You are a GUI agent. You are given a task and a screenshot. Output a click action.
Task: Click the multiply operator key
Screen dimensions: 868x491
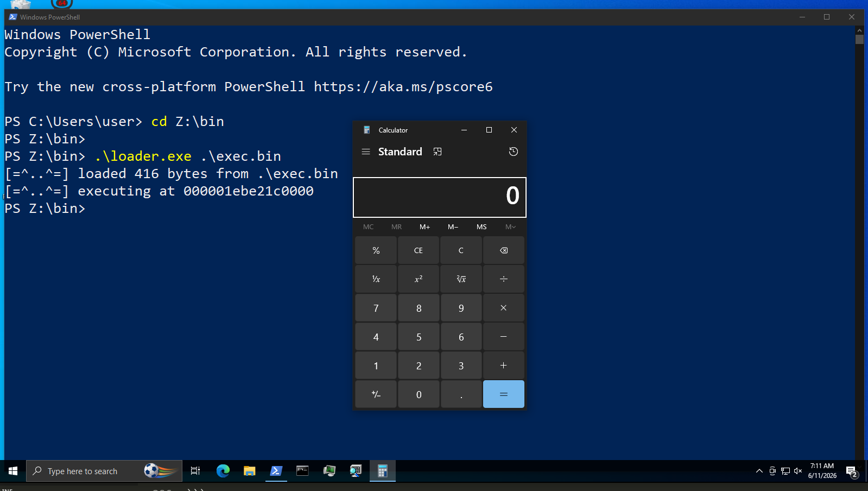click(x=504, y=308)
